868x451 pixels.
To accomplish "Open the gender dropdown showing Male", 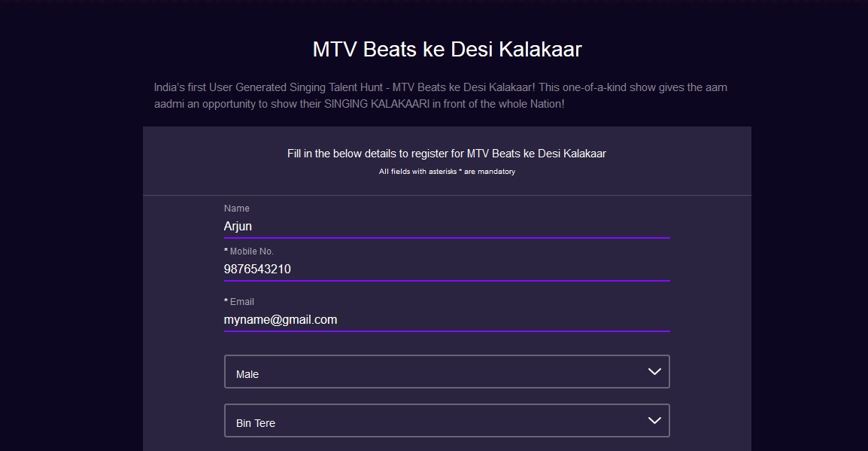I will coord(446,372).
